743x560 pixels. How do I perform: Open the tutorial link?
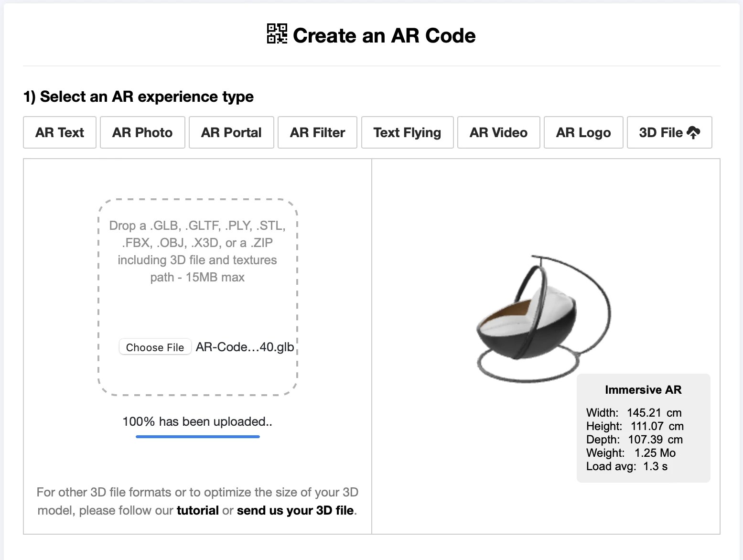[197, 510]
